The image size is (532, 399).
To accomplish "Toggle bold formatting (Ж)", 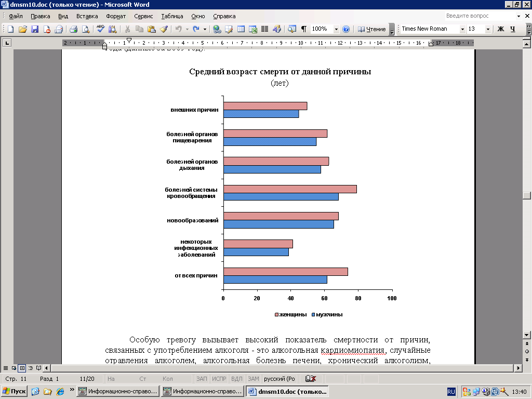I will tap(501, 29).
